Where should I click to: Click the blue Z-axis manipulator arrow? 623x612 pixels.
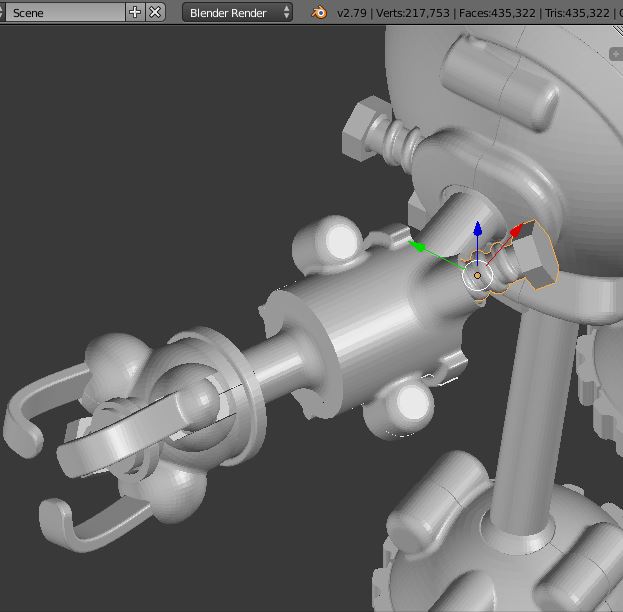click(478, 230)
